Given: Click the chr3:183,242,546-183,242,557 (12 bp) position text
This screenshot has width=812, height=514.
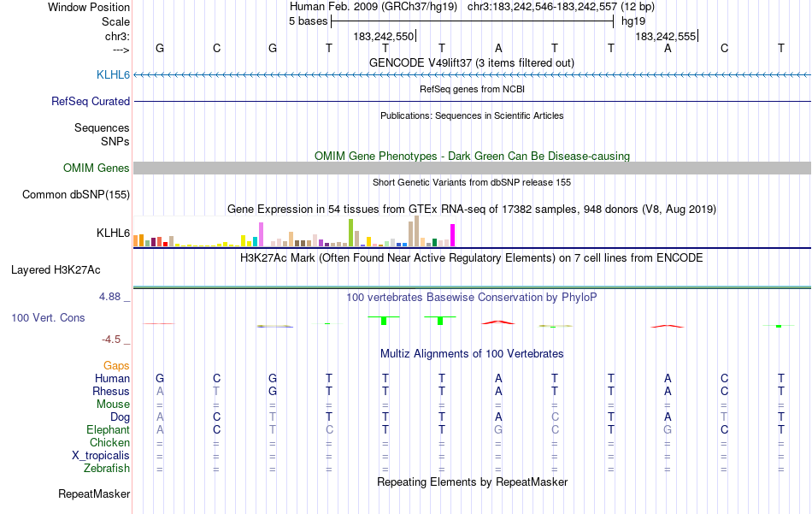Looking at the screenshot, I should point(561,7).
